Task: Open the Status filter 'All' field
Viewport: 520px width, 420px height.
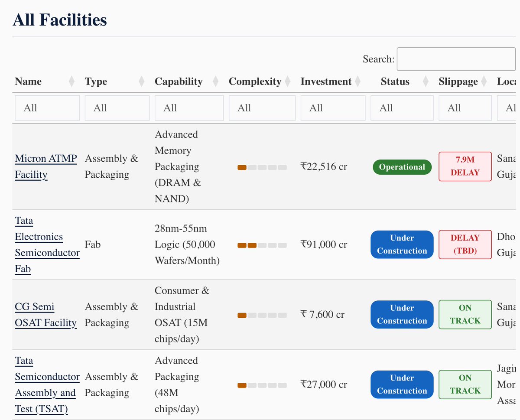Action: [402, 108]
